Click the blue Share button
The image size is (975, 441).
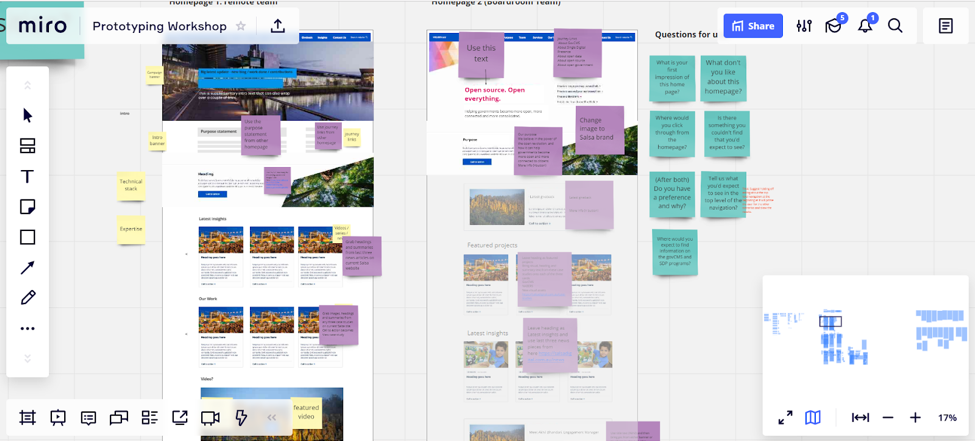pyautogui.click(x=752, y=26)
